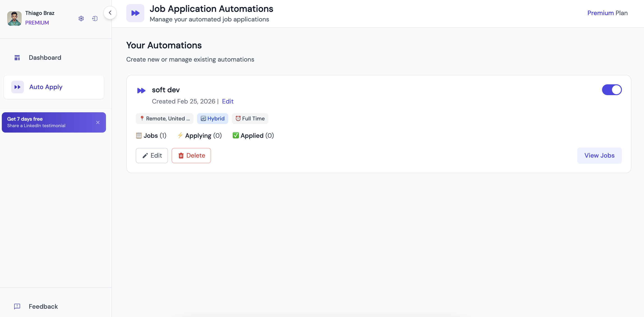
Task: Open the Dashboard menu item
Action: click(45, 57)
